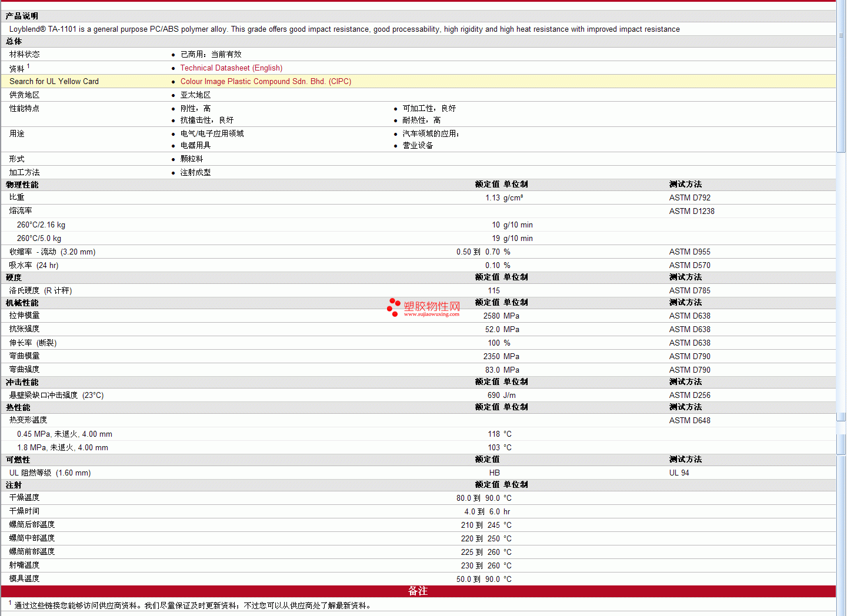This screenshot has width=847, height=616.
Task: Click the 'HB' flame rating value
Action: (494, 473)
